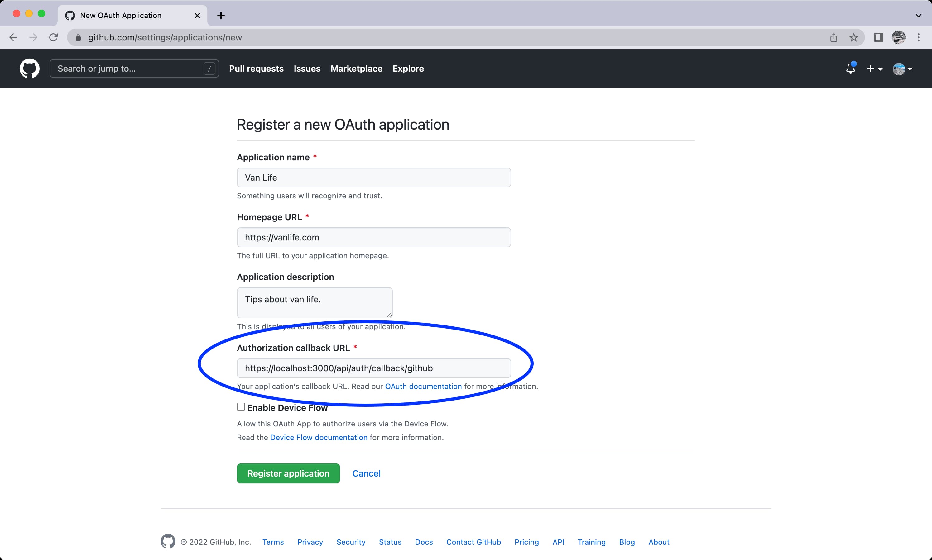Open Marketplace from the top navigation
Screen dimensions: 932x560
pos(356,69)
